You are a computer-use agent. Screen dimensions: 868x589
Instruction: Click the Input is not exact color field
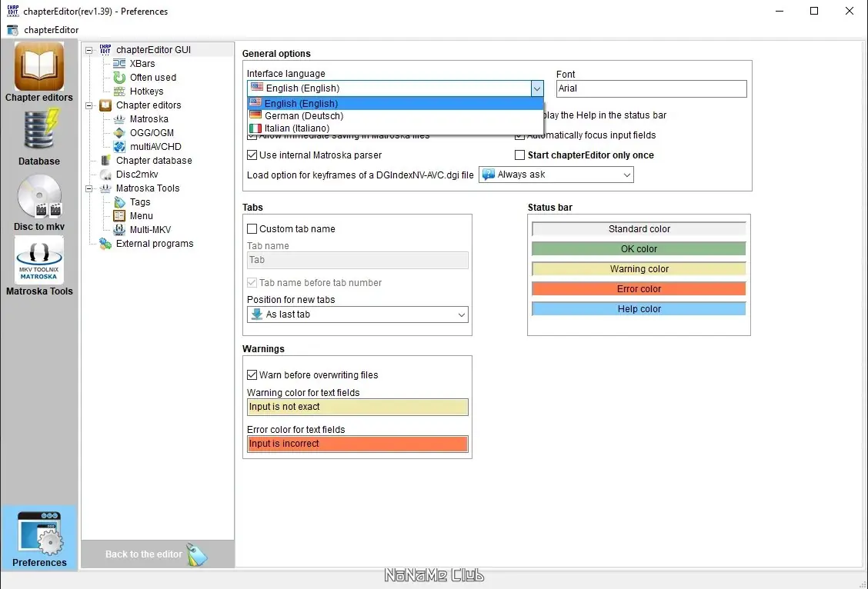click(x=357, y=407)
